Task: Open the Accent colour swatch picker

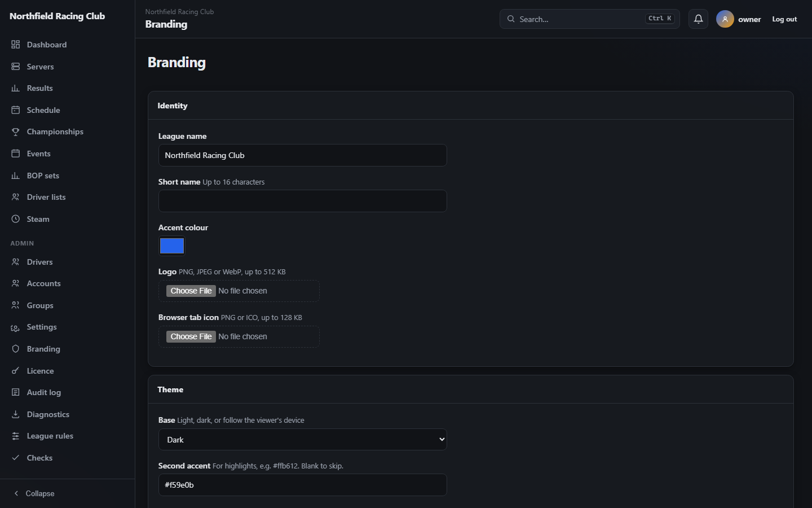Action: (172, 246)
